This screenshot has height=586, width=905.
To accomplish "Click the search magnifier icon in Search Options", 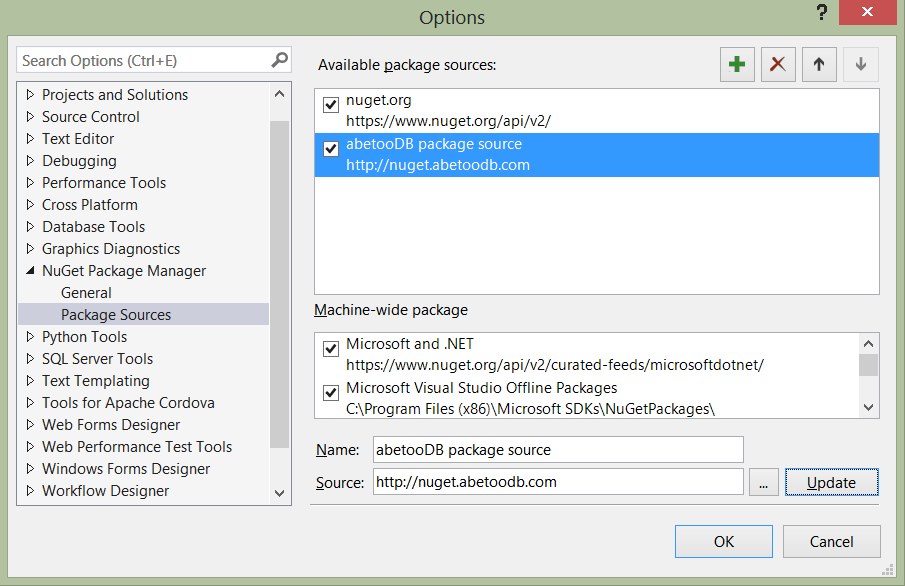I will point(279,60).
